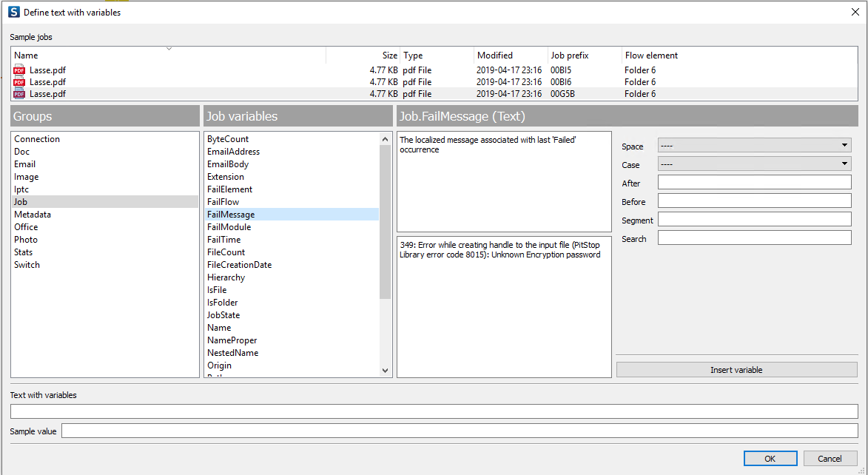Focus the Segment input field
Viewport: 868px width, 475px height.
pos(754,220)
